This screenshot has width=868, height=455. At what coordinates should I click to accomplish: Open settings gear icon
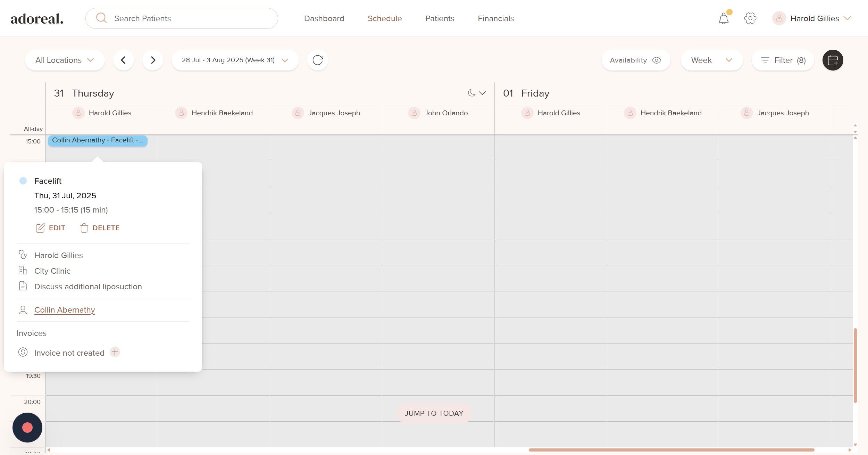click(x=750, y=18)
